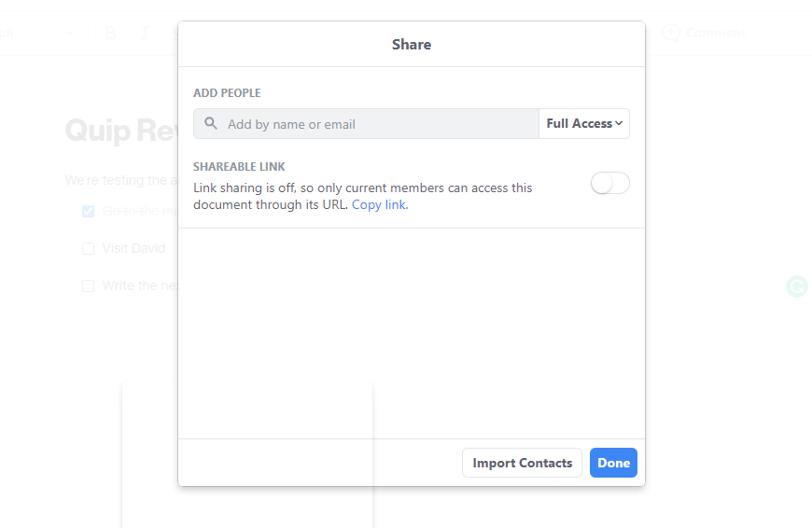Image resolution: width=812 pixels, height=528 pixels.
Task: Click the Italic formatting icon
Action: [145, 33]
